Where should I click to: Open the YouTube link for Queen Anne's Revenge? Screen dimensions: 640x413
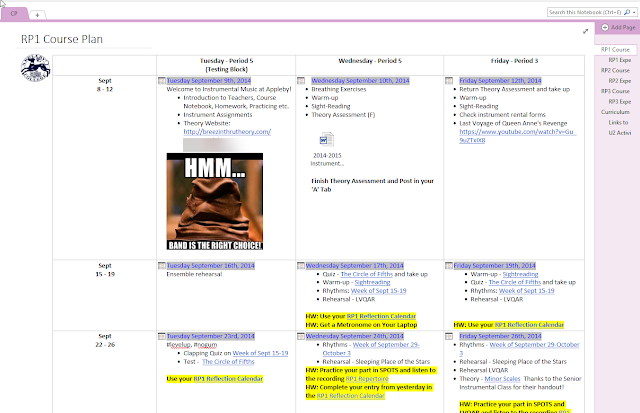(x=518, y=136)
